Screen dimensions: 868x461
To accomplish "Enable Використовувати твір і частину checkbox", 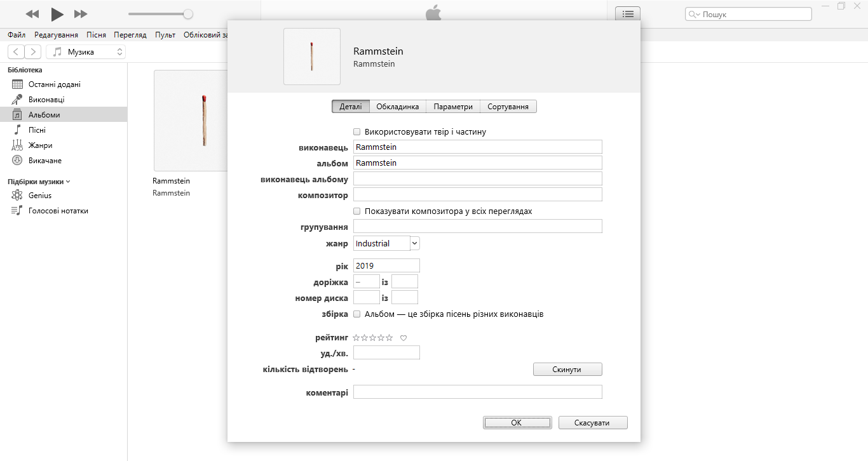I will click(357, 132).
